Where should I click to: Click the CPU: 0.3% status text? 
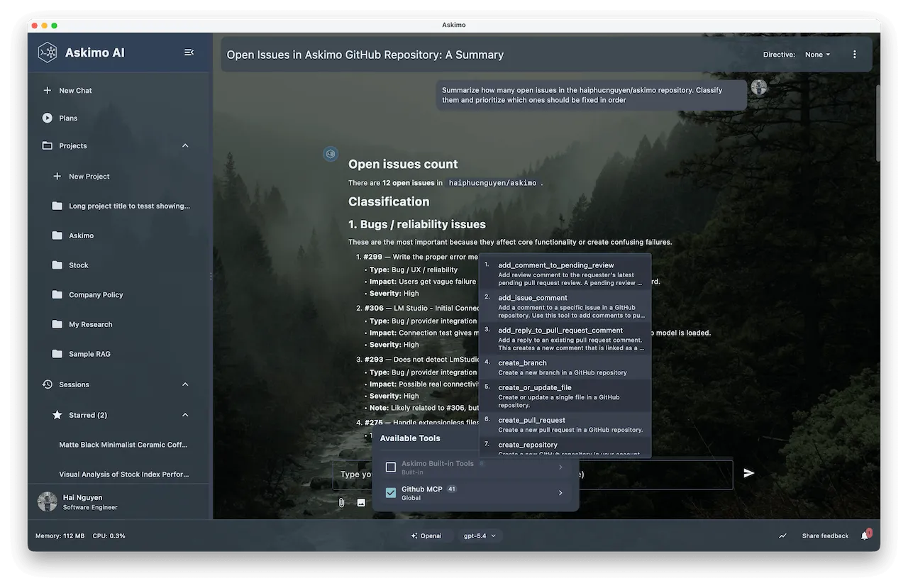click(108, 536)
